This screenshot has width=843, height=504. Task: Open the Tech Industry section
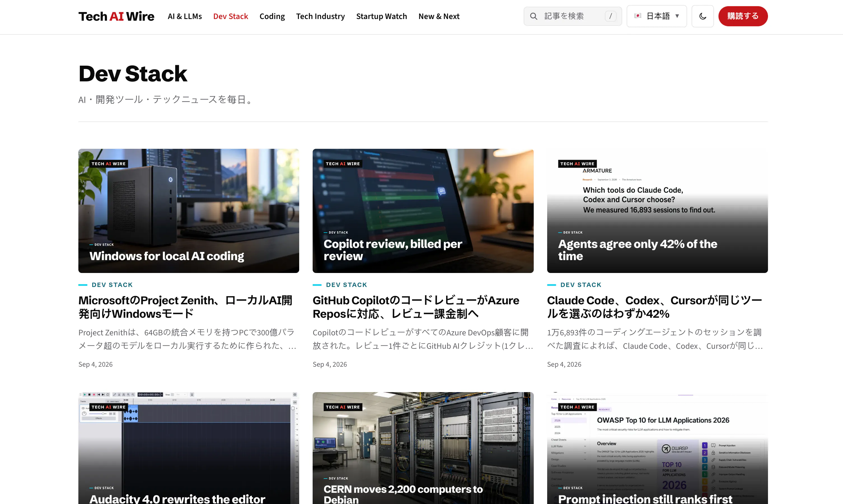[320, 16]
